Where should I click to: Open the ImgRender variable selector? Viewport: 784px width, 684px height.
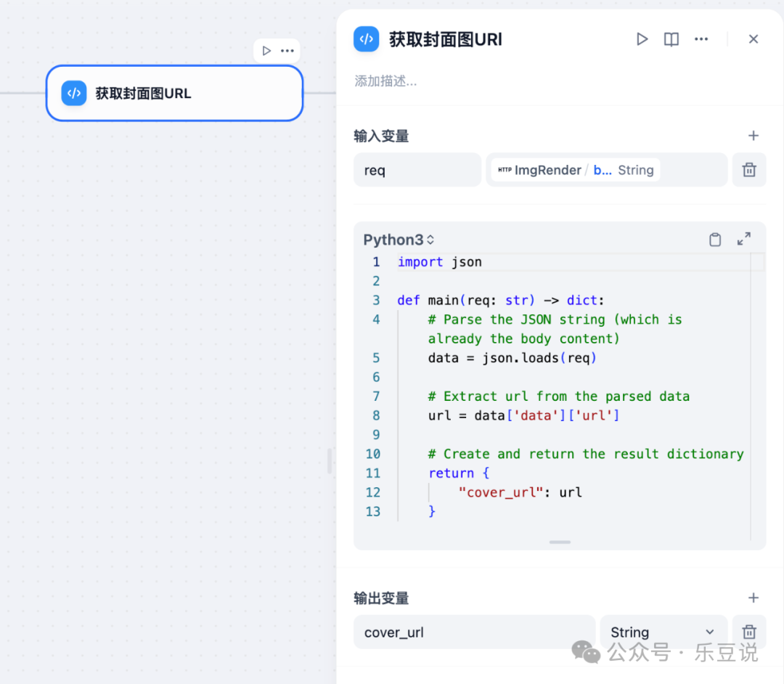[x=606, y=170]
